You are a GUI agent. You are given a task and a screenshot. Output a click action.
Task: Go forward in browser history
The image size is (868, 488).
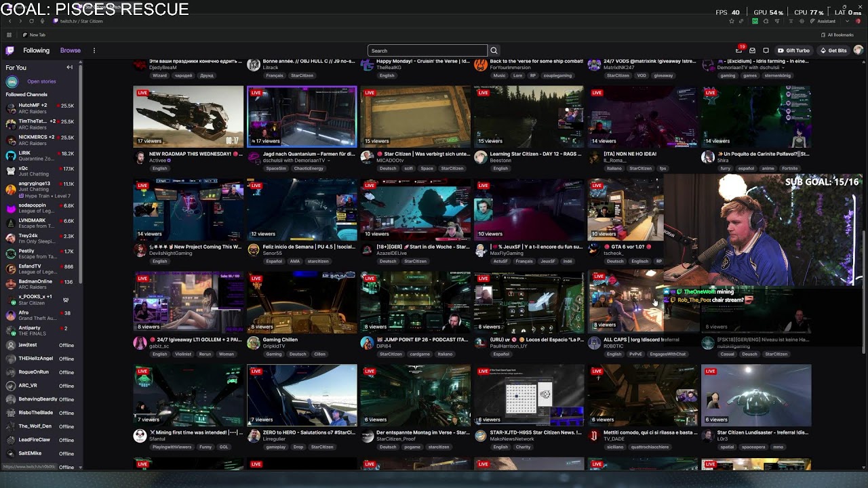20,21
